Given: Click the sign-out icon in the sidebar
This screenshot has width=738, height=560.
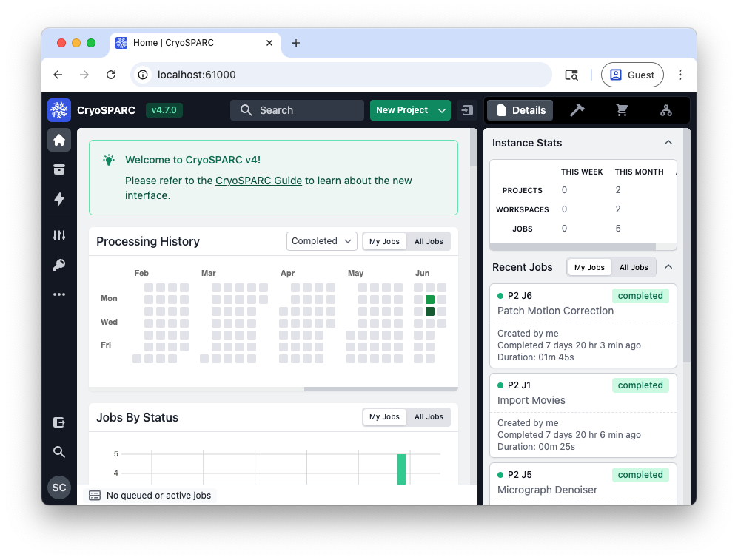Looking at the screenshot, I should pyautogui.click(x=59, y=422).
